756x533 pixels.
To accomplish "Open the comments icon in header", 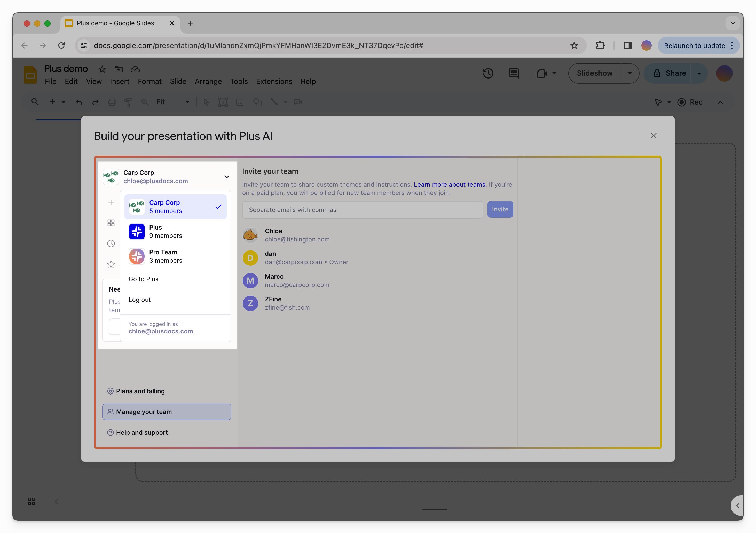I will (x=513, y=73).
